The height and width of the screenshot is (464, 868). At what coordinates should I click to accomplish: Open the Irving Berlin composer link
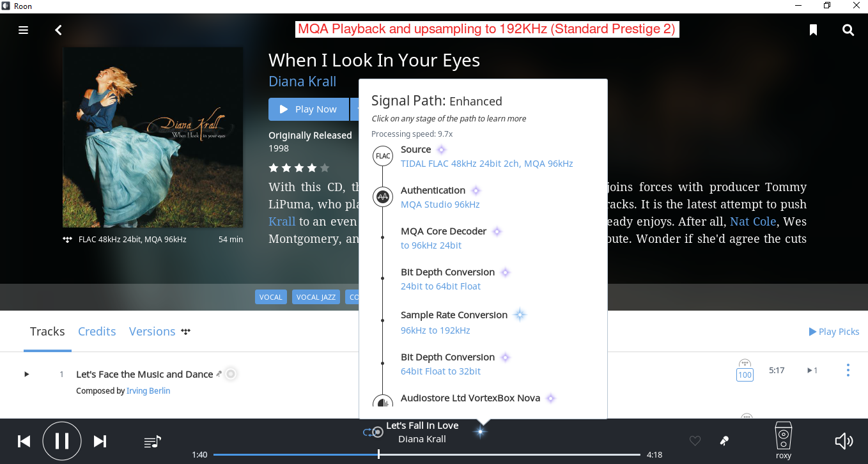[148, 391]
